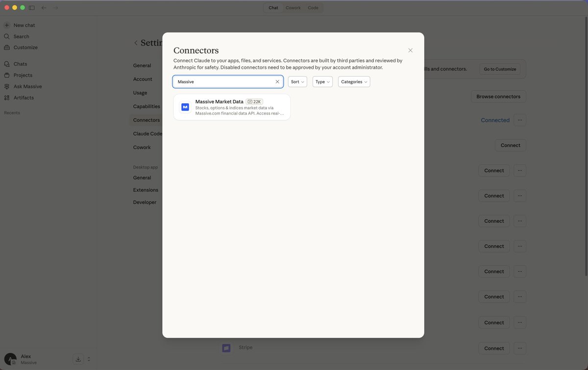Image resolution: width=588 pixels, height=370 pixels.
Task: Open the Categories filter dropdown
Action: (354, 82)
